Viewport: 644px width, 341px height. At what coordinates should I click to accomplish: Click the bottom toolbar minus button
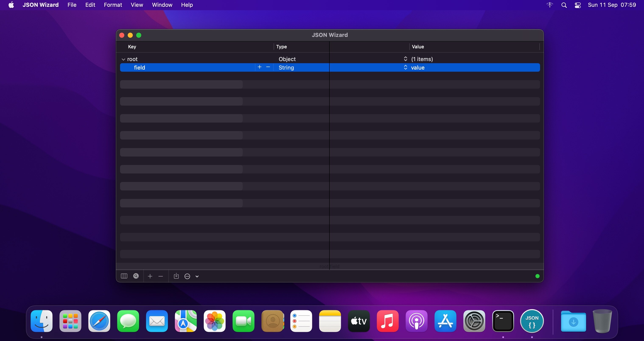click(x=161, y=276)
